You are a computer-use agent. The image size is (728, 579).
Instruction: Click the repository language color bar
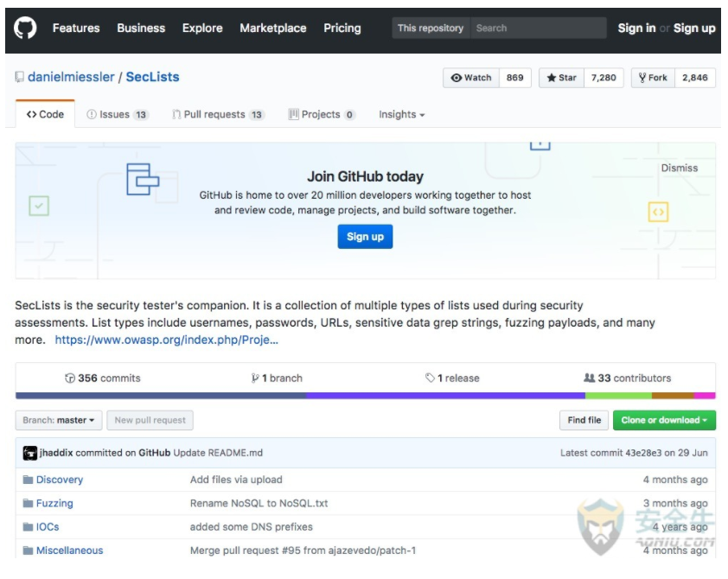pos(365,396)
